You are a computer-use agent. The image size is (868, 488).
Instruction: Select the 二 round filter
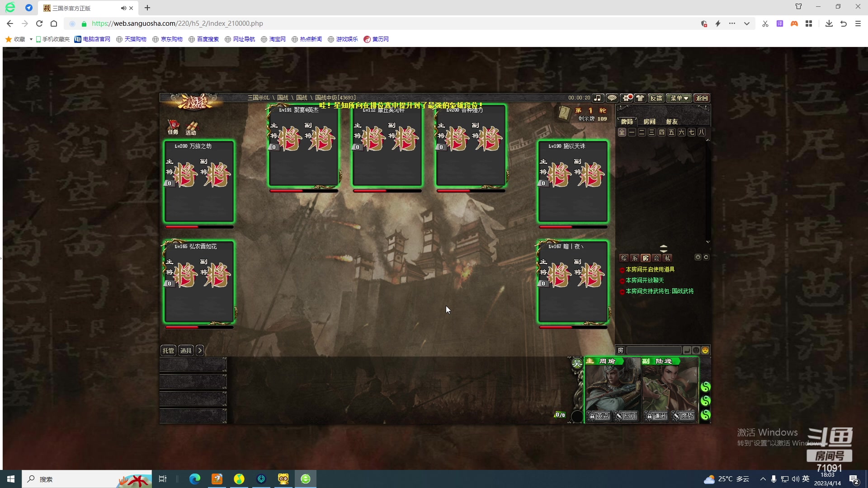(x=642, y=132)
